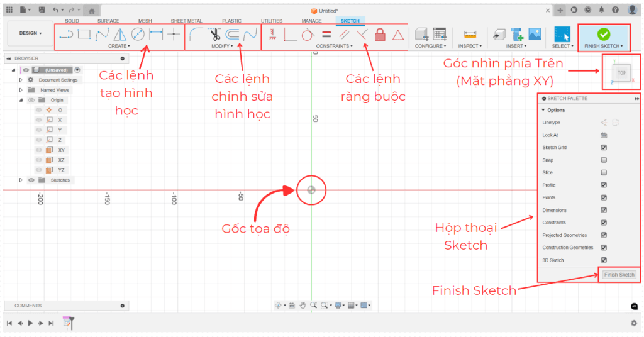Select the Circle sketch tool
Image resolution: width=644 pixels, height=337 pixels.
click(x=138, y=35)
